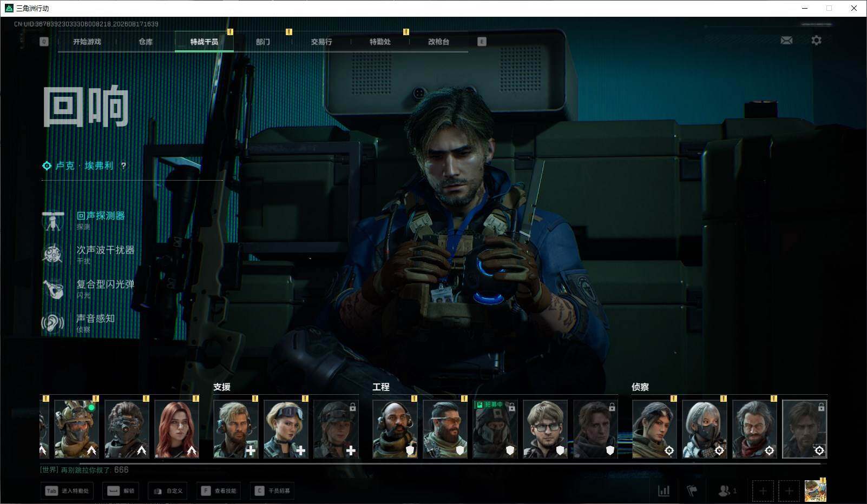Click the 查看技能 button

pos(219,490)
